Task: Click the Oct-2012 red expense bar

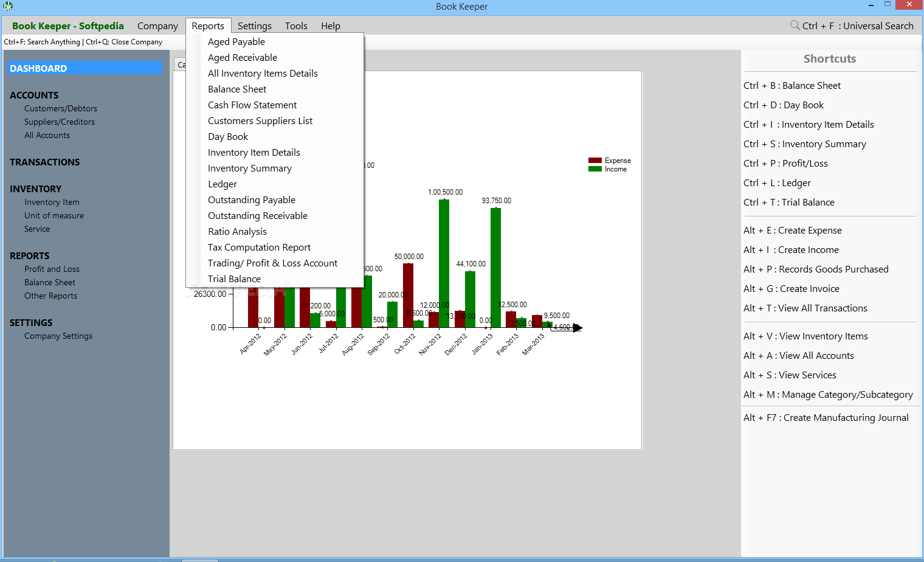Action: tap(408, 296)
